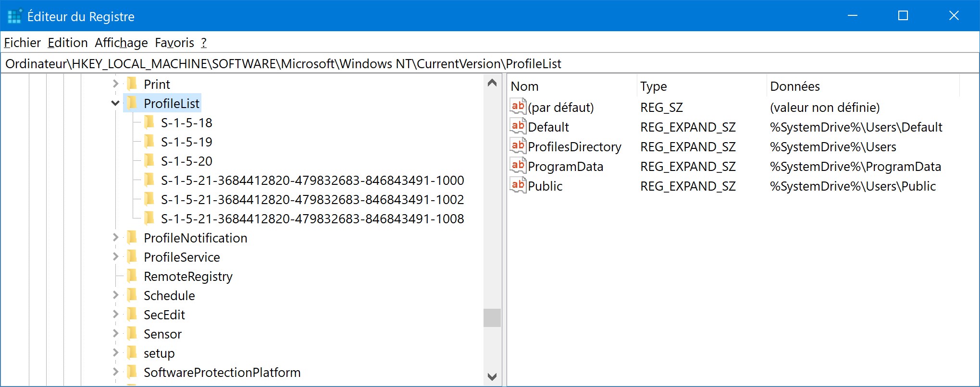Expand the ProfileNotification key
The width and height of the screenshot is (980, 387).
pos(115,237)
